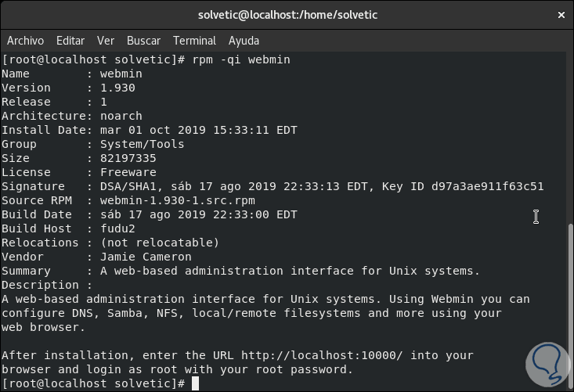Image resolution: width=574 pixels, height=392 pixels.
Task: Open the Ver menu
Action: tap(106, 41)
